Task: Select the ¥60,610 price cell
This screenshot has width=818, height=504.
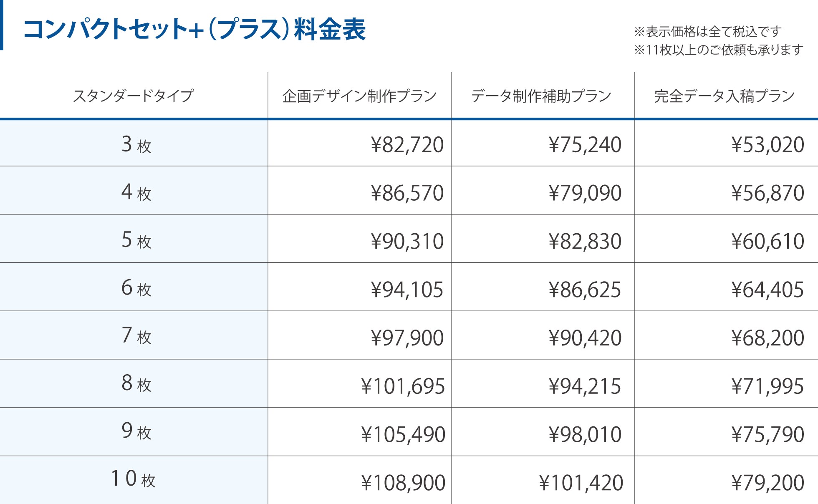Action: pos(768,241)
